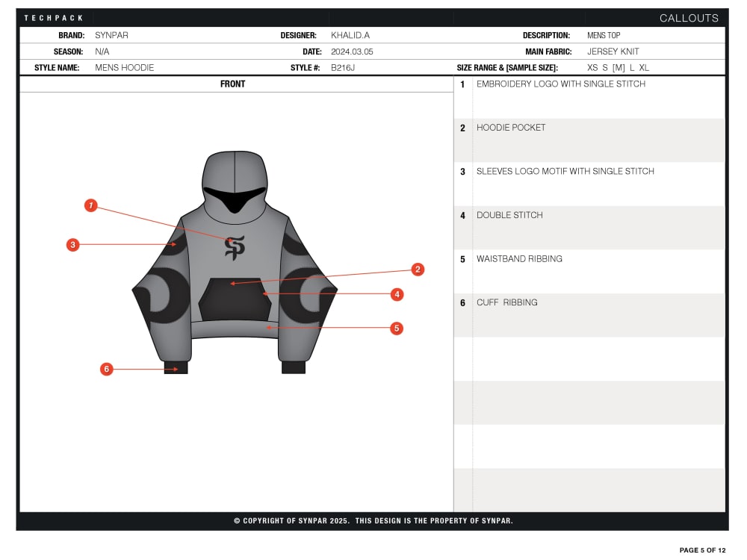747x560 pixels.
Task: Click the red callout marker number 6
Action: 107,369
